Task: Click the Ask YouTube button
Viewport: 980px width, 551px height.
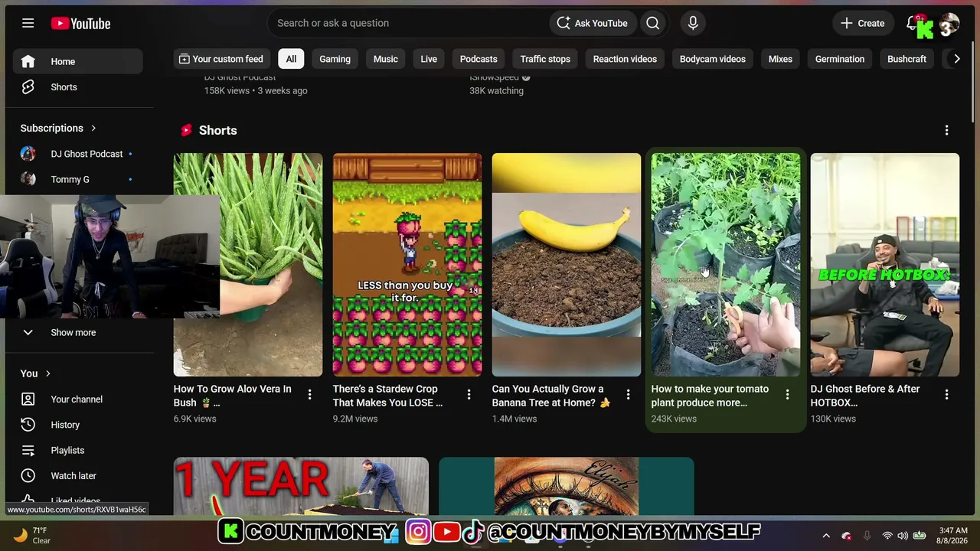Action: pyautogui.click(x=592, y=23)
